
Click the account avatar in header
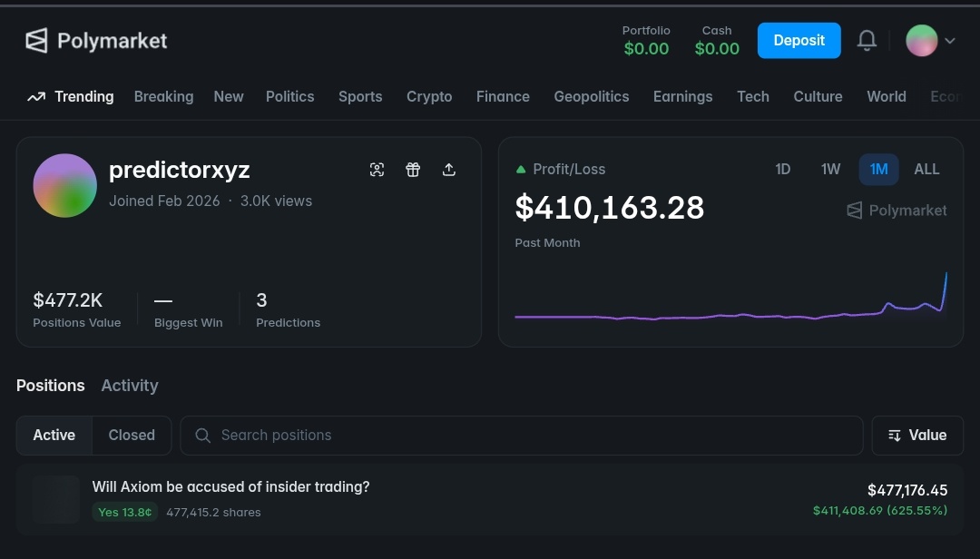(921, 41)
